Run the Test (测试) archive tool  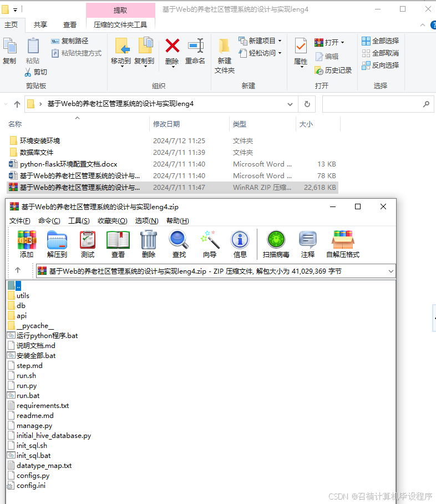(x=88, y=244)
